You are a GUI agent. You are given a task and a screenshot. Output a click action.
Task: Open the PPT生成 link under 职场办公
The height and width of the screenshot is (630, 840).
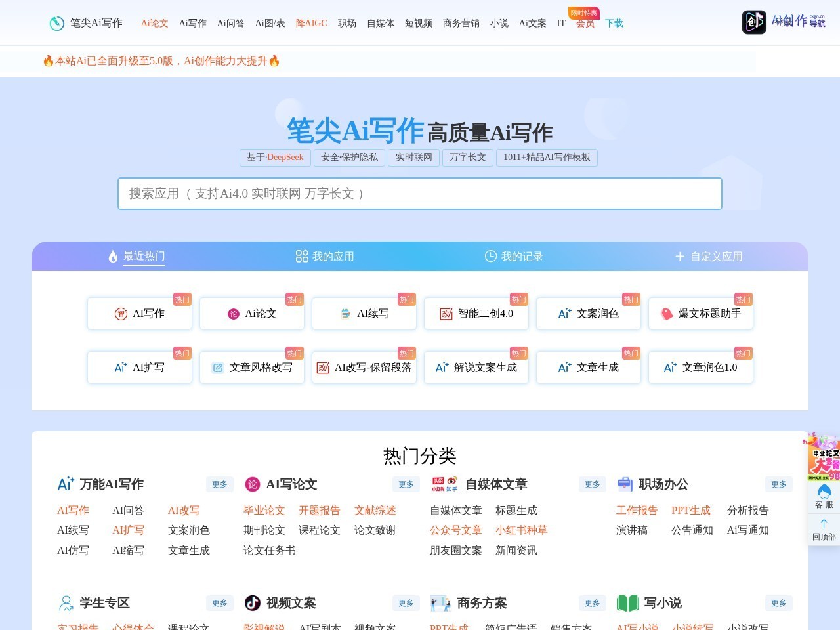click(x=691, y=511)
